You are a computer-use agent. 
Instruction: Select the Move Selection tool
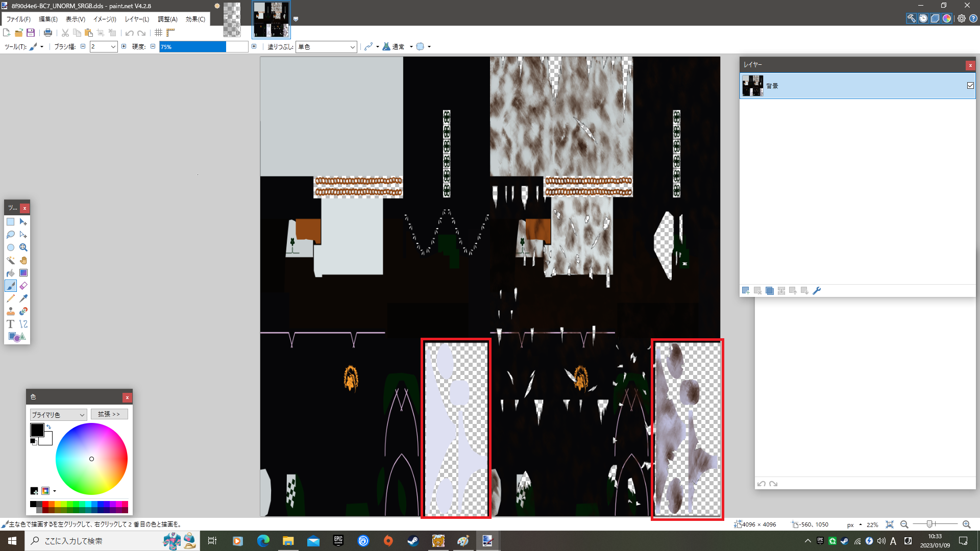[23, 235]
